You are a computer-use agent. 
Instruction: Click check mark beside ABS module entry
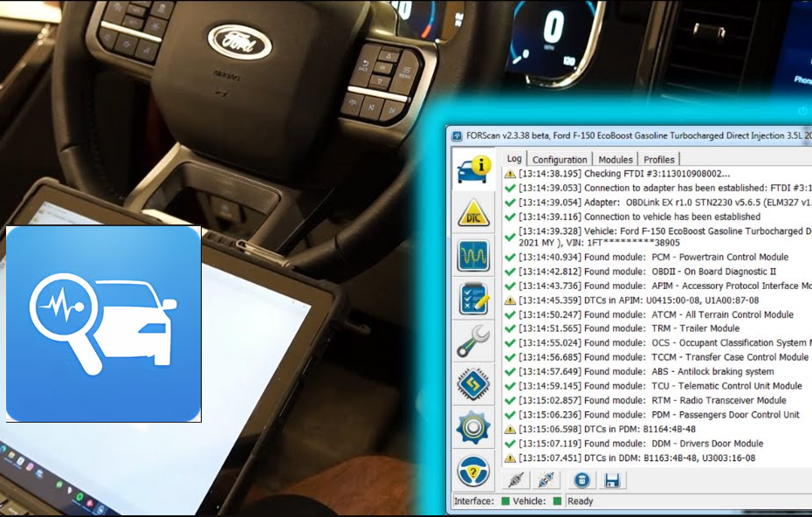[510, 372]
